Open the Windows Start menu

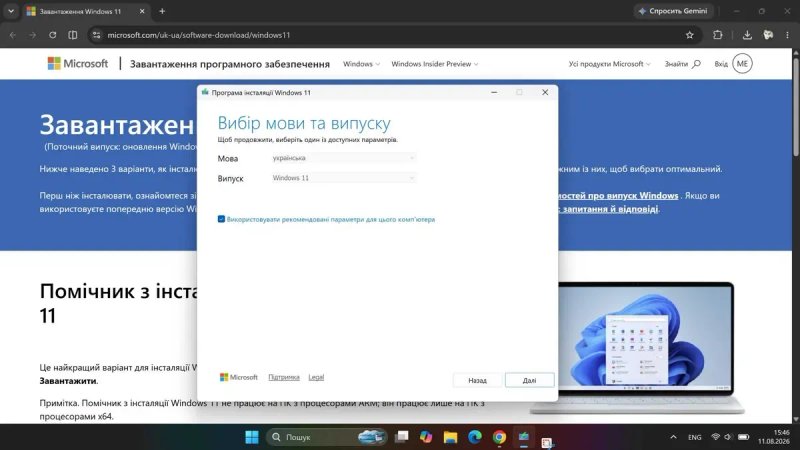coord(252,437)
